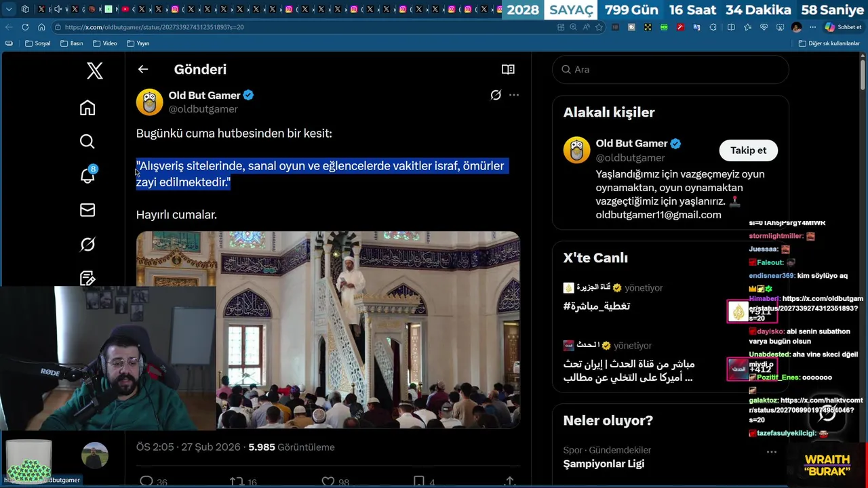Zoom in via address bar magnifier
The image size is (868, 488).
tap(574, 27)
